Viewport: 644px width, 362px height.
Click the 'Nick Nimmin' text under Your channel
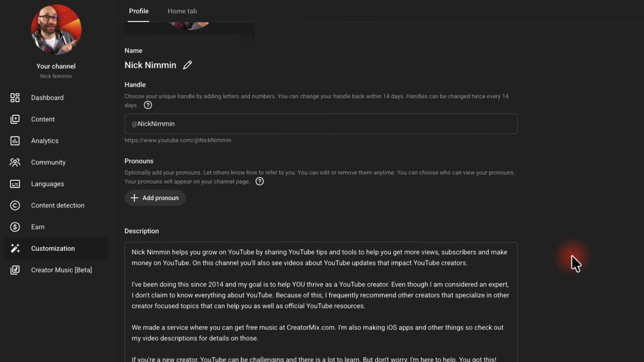click(56, 76)
